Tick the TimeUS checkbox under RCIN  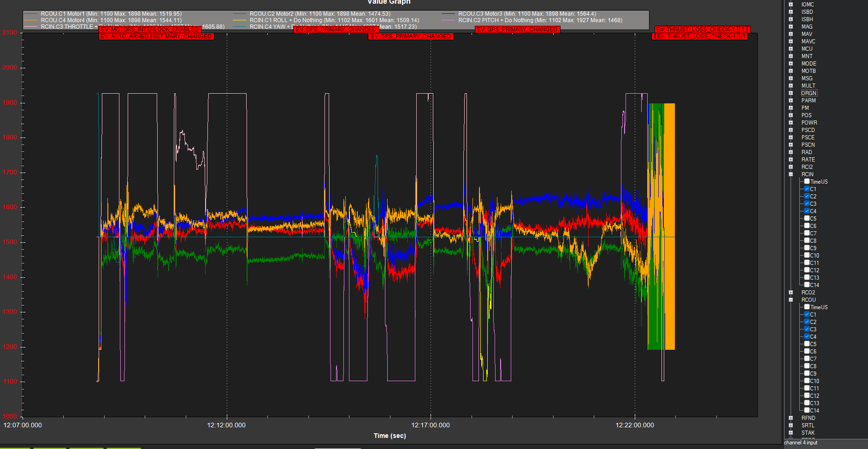click(x=807, y=181)
